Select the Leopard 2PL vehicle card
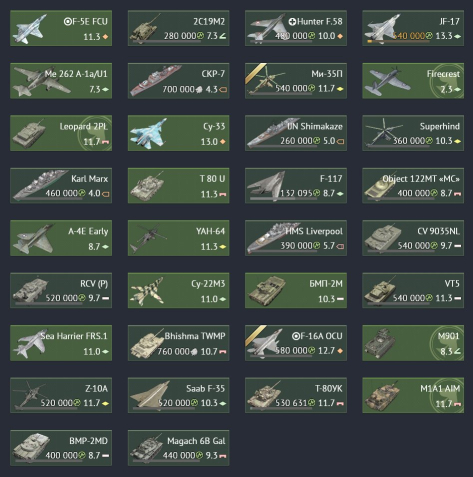Image resolution: width=473 pixels, height=477 pixels. (x=61, y=133)
